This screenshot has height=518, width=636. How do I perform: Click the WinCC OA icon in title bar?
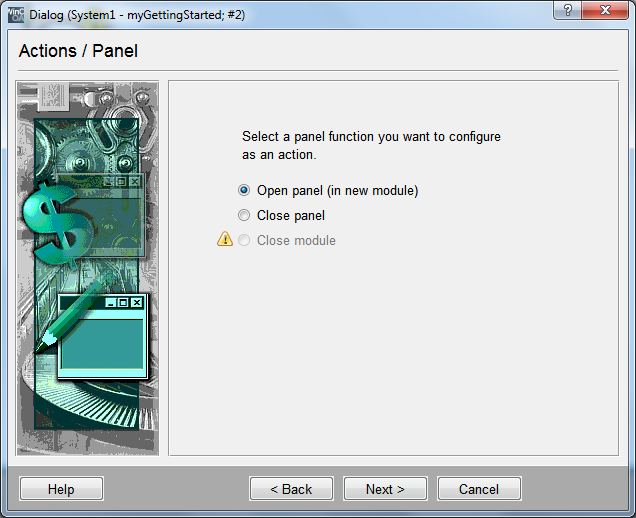tap(14, 15)
